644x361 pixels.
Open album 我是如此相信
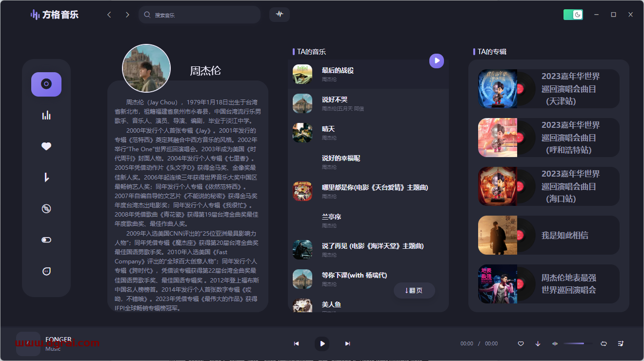pyautogui.click(x=549, y=235)
